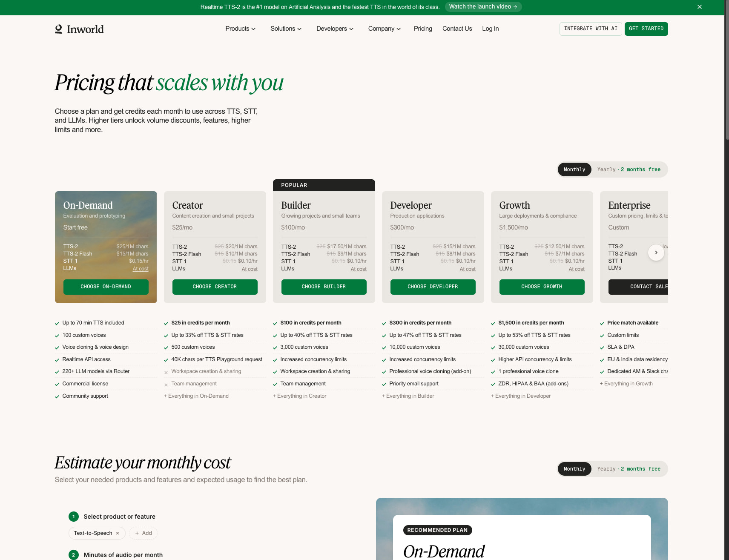Click 'Up to 70 min TTS included'
This screenshot has height=560, width=729.
93,323
